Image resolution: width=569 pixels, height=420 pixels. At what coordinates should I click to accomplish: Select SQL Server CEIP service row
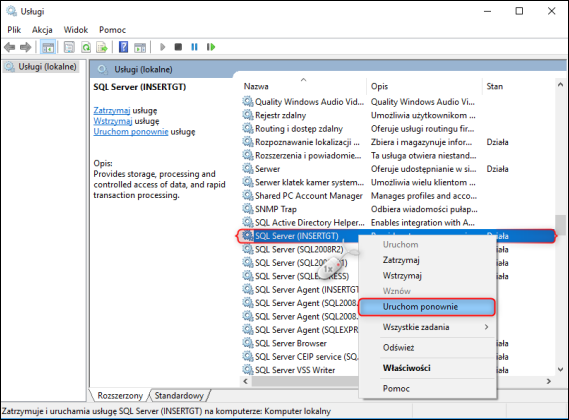point(307,357)
